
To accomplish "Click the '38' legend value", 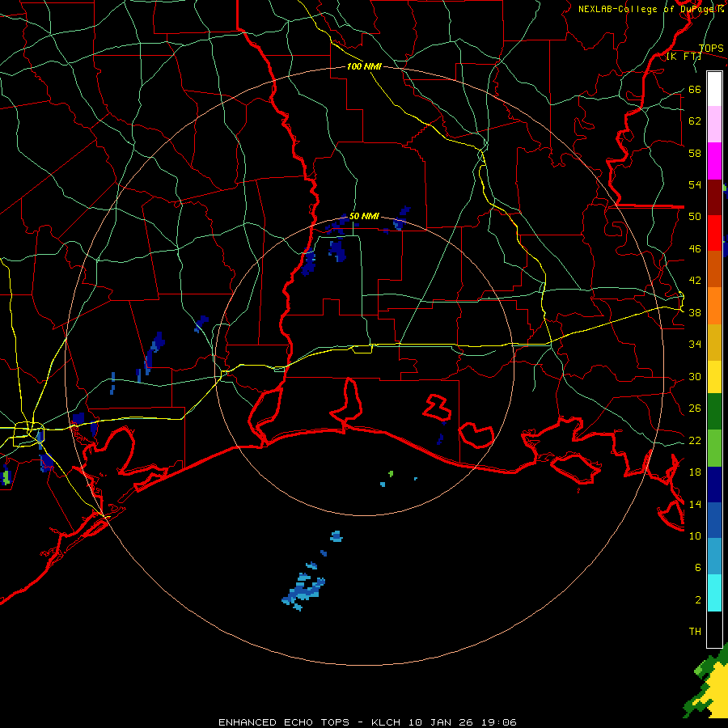I will [695, 312].
